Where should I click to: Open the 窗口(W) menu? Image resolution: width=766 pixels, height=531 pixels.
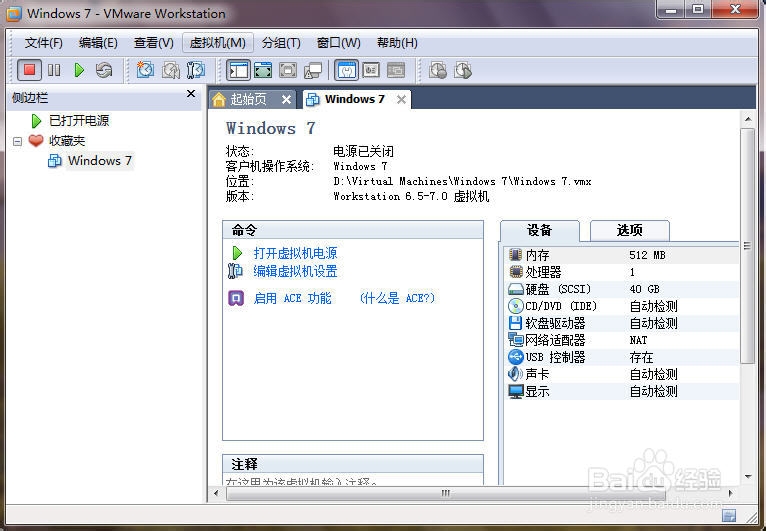pos(338,43)
